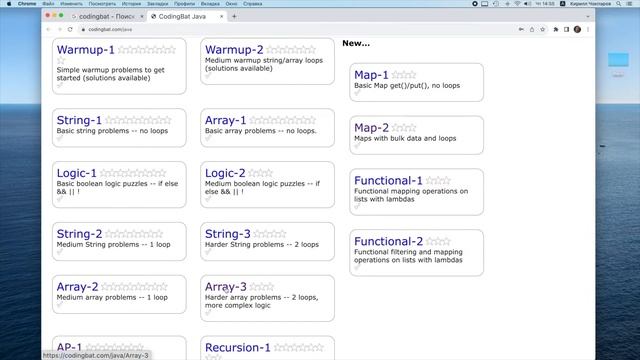The width and height of the screenshot is (640, 360).
Task: Click 'Maps with bulk data and loops' text
Action: [x=405, y=138]
